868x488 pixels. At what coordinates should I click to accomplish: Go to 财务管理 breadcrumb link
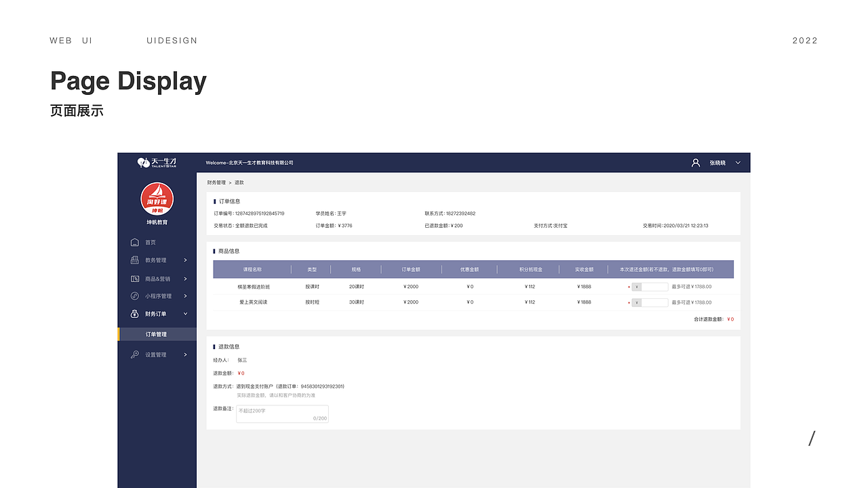coord(216,183)
